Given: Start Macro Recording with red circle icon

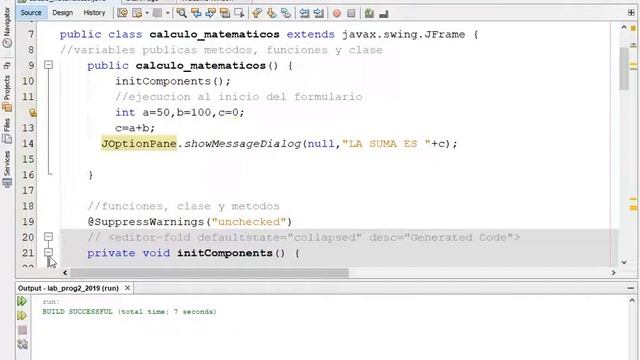Looking at the screenshot, I should (x=337, y=13).
